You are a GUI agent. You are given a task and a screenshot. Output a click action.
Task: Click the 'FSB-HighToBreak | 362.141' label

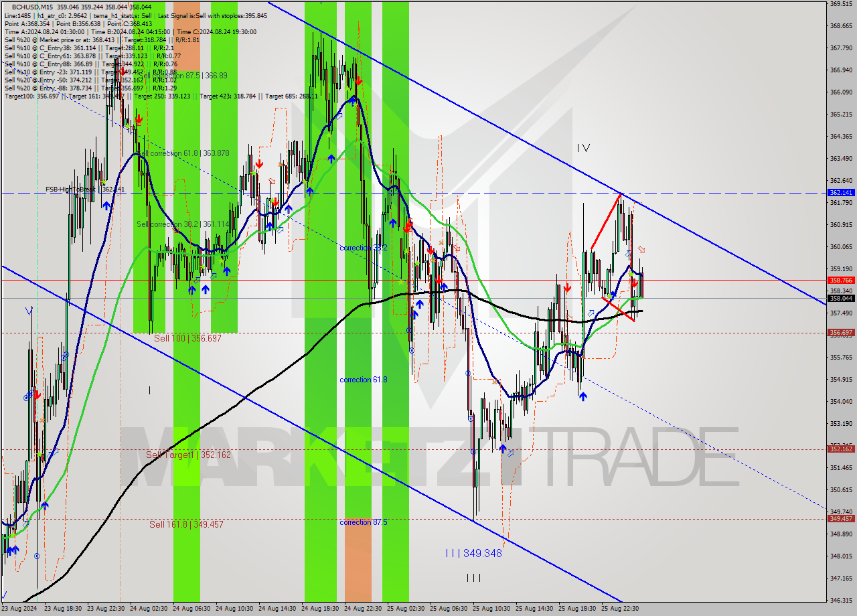pyautogui.click(x=86, y=189)
